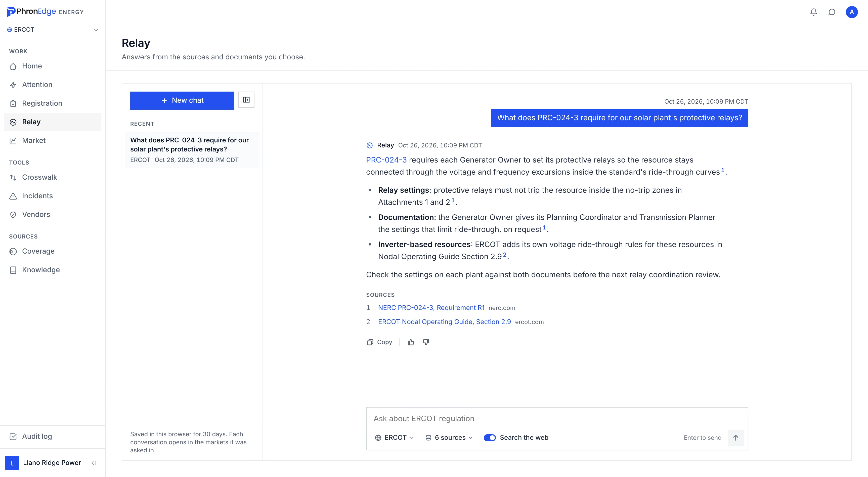The height and width of the screenshot is (477, 868).
Task: Open the user avatar A menu
Action: pyautogui.click(x=851, y=12)
